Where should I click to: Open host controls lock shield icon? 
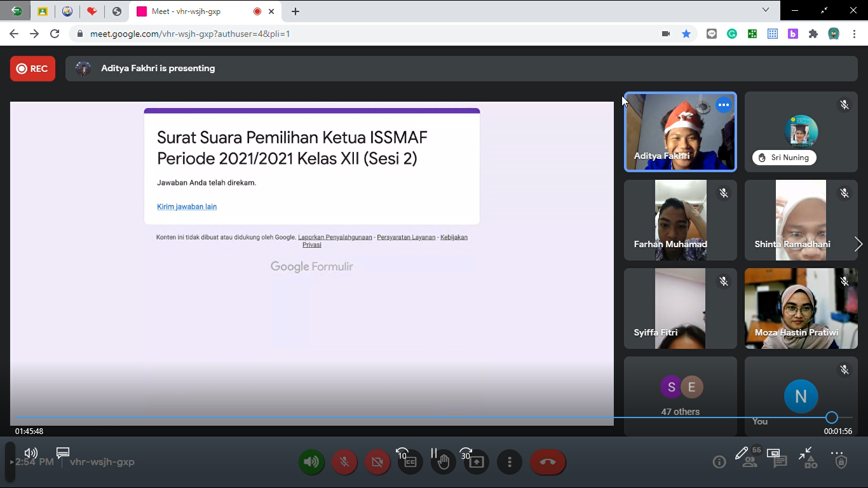point(841,462)
